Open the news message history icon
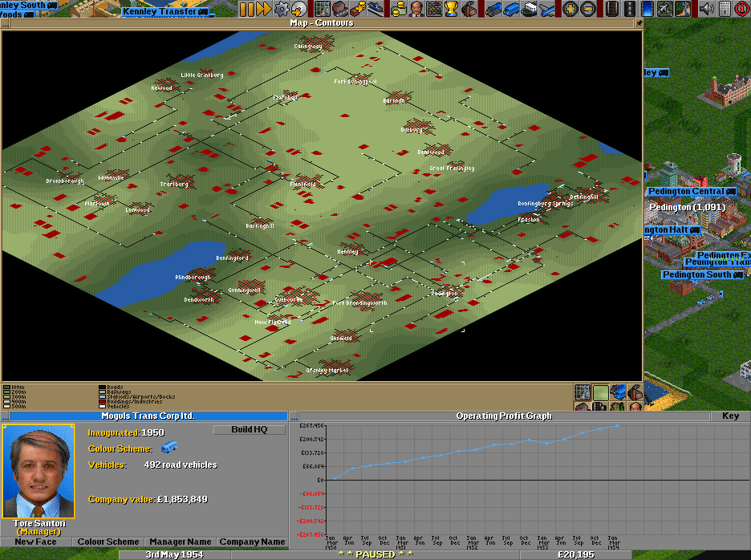Image resolution: width=751 pixels, height=560 pixels. [x=725, y=9]
